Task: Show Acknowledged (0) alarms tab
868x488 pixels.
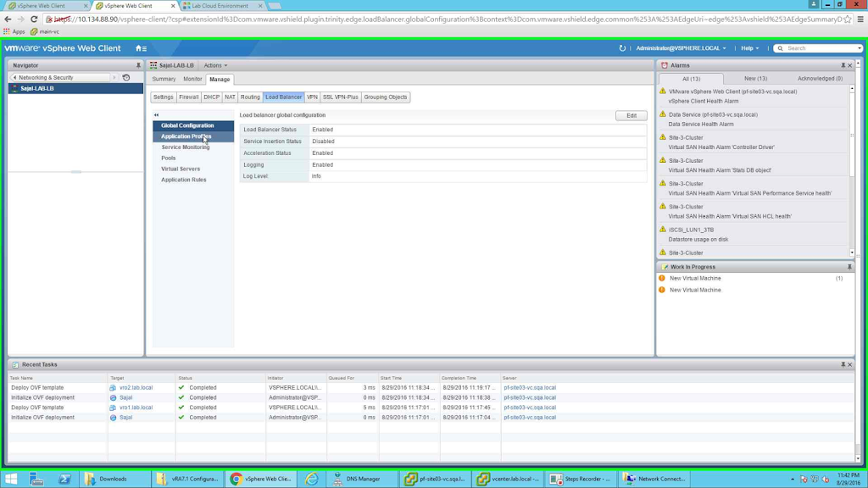Action: [820, 79]
